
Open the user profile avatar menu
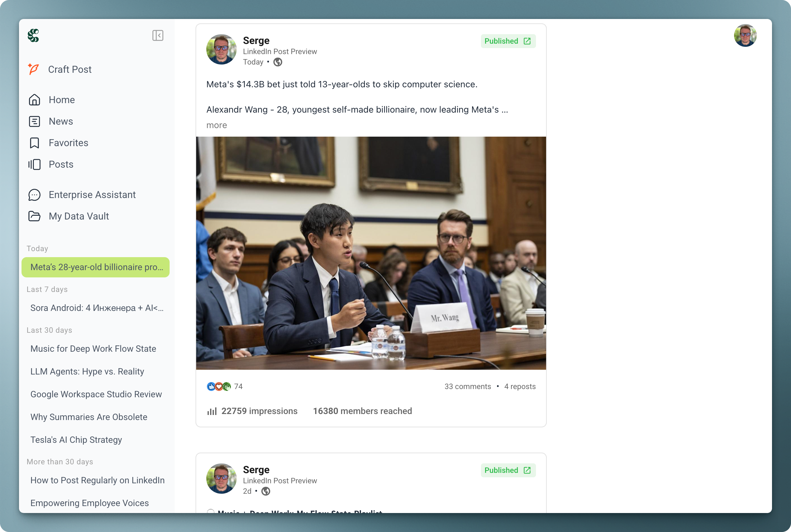click(745, 35)
